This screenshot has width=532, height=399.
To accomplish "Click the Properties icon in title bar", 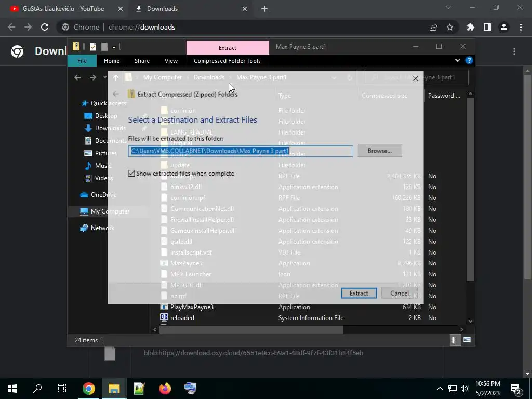I will coord(92,46).
